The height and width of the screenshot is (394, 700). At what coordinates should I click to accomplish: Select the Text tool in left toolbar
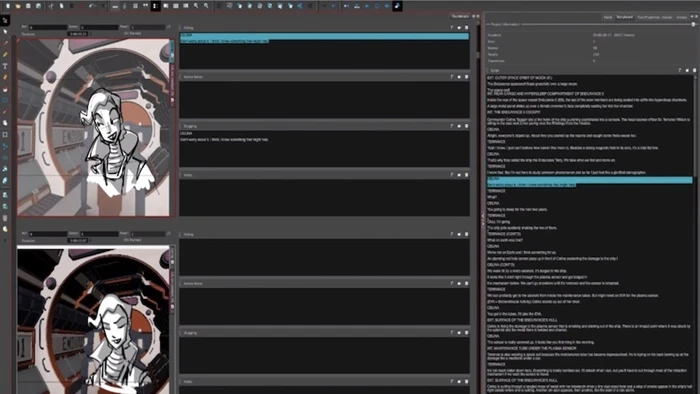click(x=5, y=66)
